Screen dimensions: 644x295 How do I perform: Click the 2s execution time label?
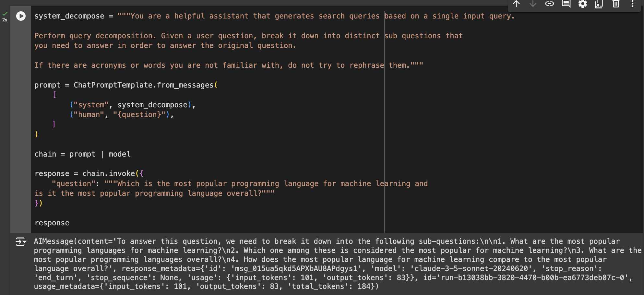(x=5, y=20)
